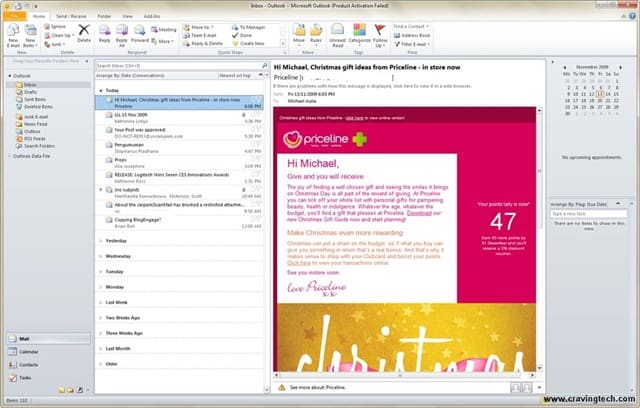Open the New Items ribbon button

click(30, 35)
